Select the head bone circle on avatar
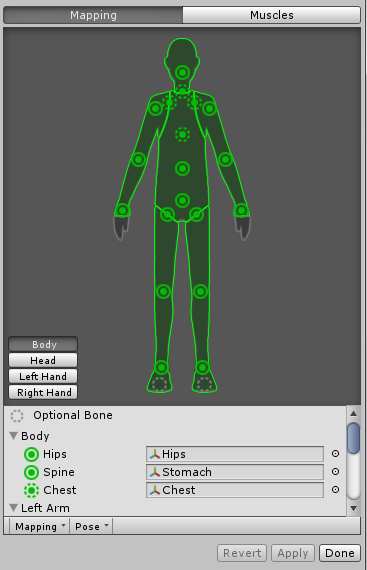The width and height of the screenshot is (367, 570). [182, 72]
